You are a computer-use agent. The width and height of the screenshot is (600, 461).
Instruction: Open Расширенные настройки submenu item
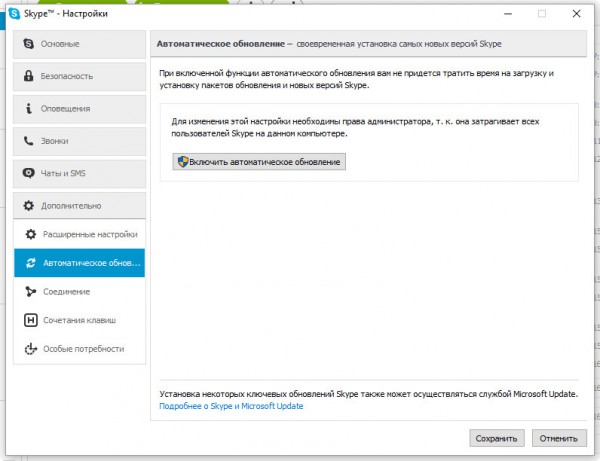tap(80, 234)
